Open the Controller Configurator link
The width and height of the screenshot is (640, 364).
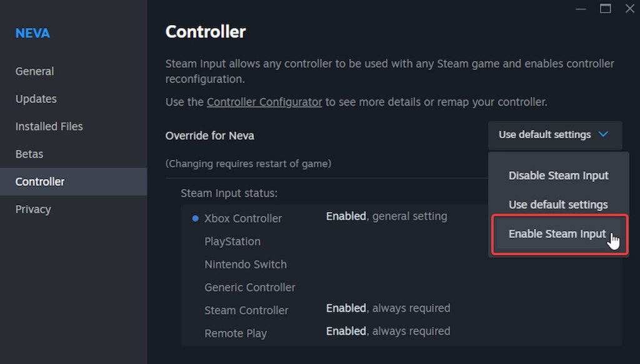point(264,102)
